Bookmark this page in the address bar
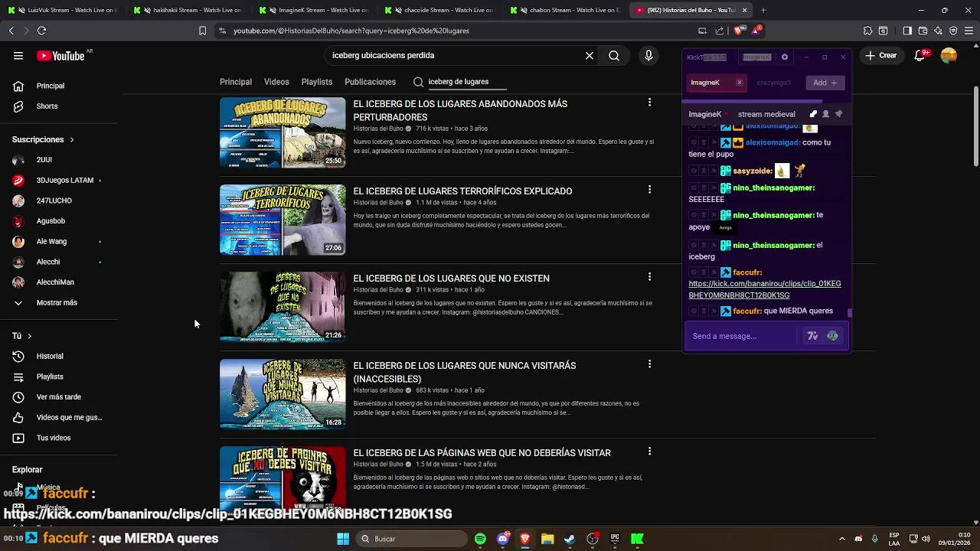This screenshot has height=551, width=980. click(202, 31)
